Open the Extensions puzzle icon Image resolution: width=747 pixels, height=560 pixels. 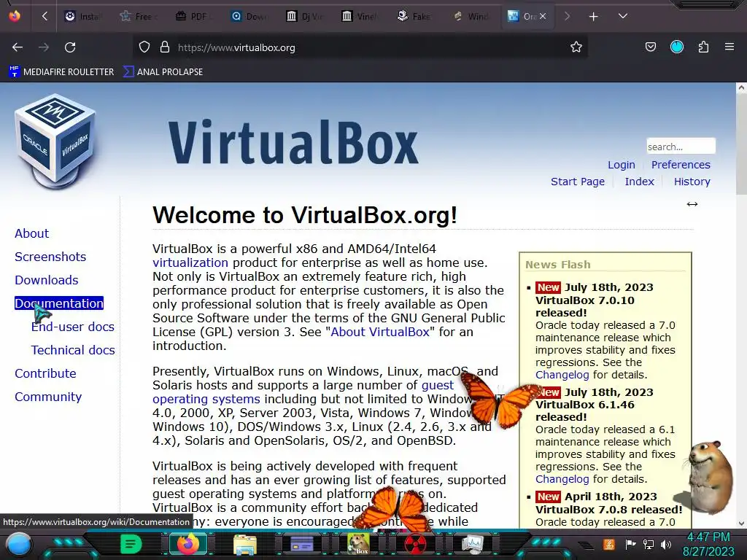coord(703,47)
